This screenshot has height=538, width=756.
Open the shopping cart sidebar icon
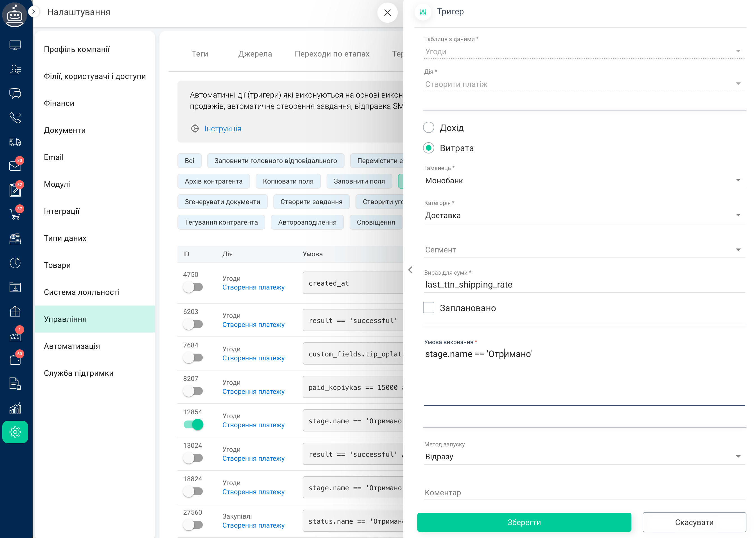coord(15,214)
